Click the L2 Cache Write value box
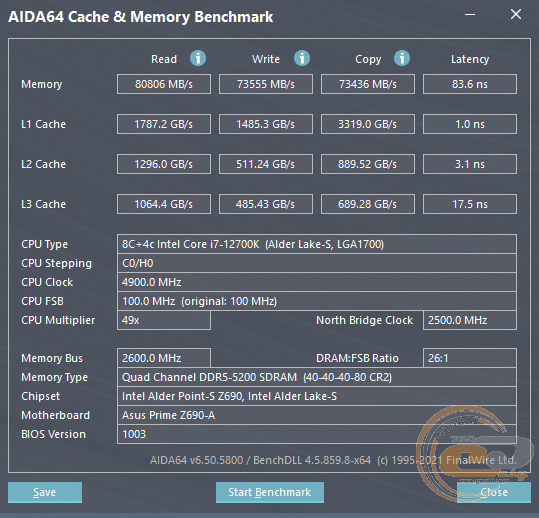Viewport: 539px width, 518px height. [266, 164]
